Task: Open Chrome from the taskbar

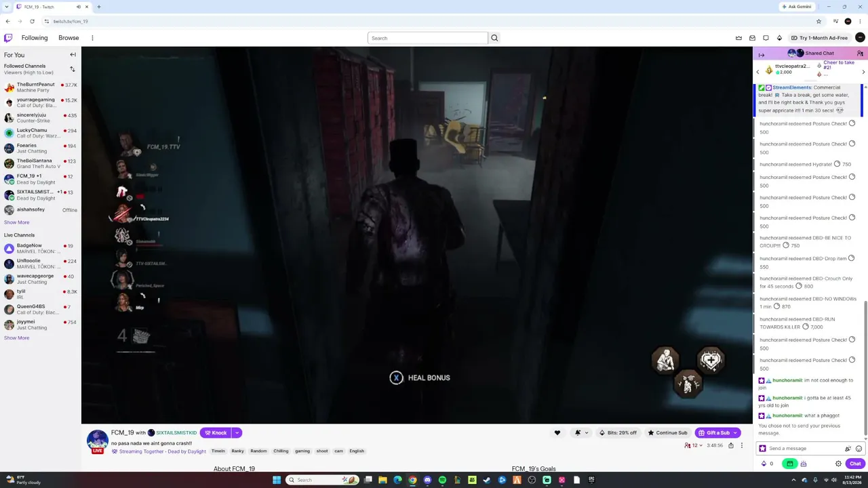Action: 412,480
